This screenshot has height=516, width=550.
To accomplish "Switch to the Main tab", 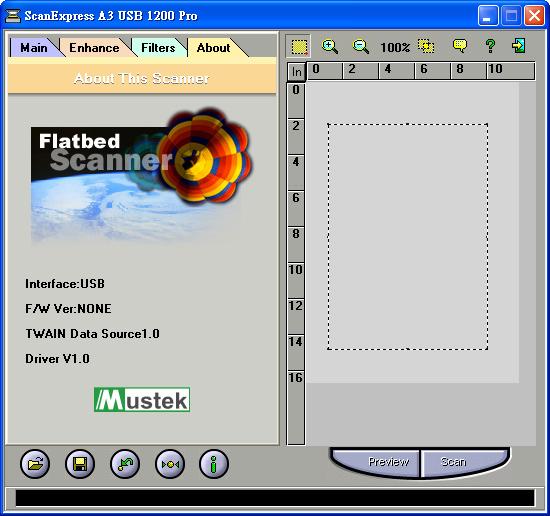I will coord(34,48).
